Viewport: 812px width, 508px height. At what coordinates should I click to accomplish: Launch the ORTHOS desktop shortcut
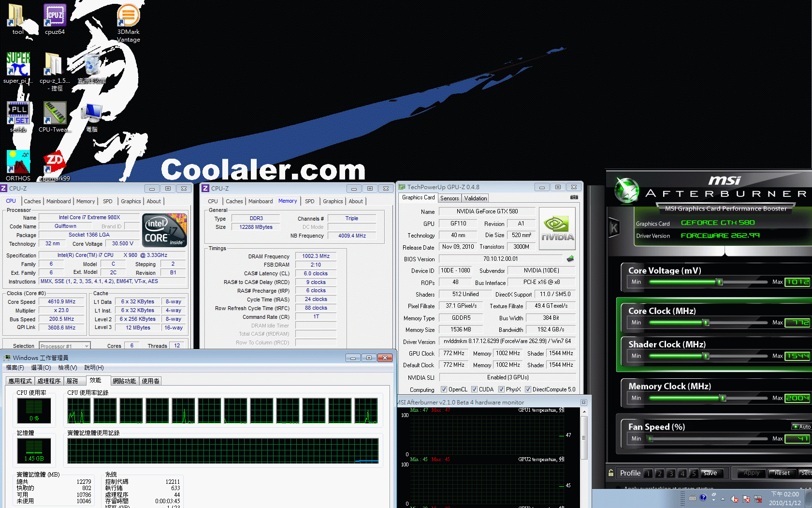18,165
